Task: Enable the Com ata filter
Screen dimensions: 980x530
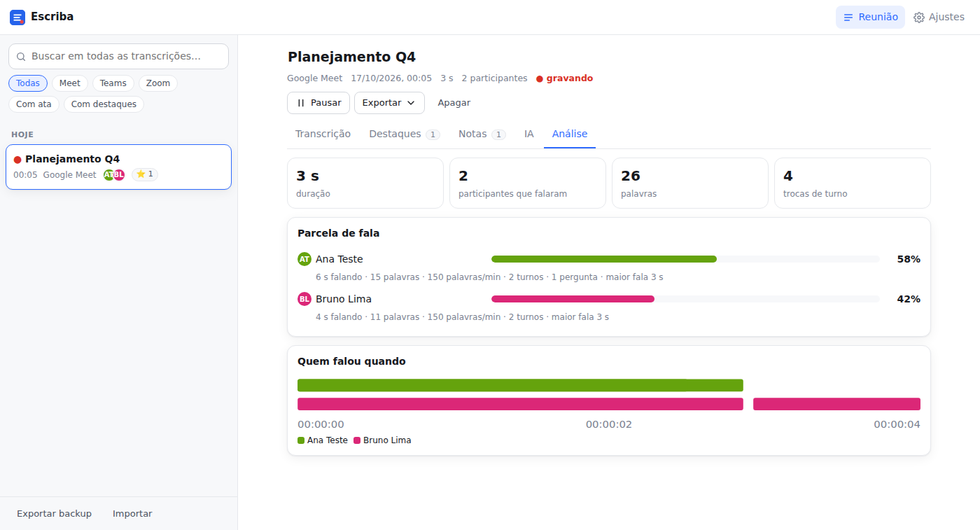Action: pyautogui.click(x=34, y=104)
